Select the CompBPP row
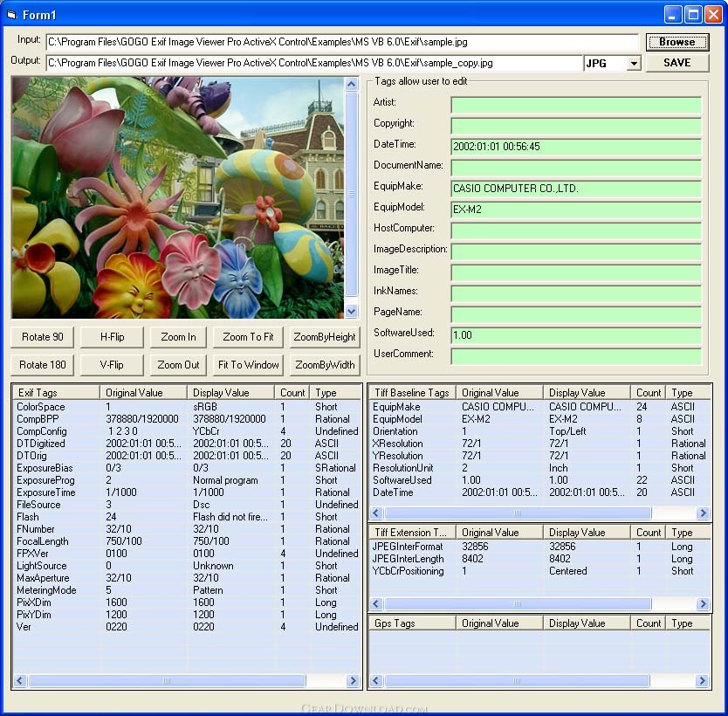Image resolution: width=728 pixels, height=716 pixels. coord(187,419)
